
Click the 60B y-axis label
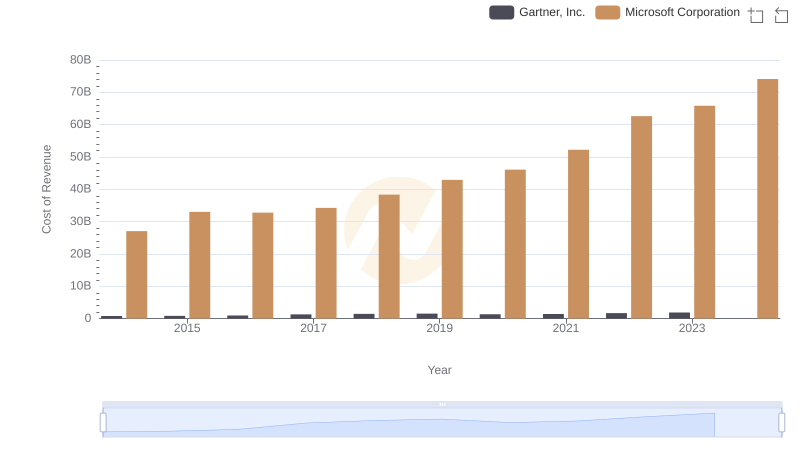81,124
